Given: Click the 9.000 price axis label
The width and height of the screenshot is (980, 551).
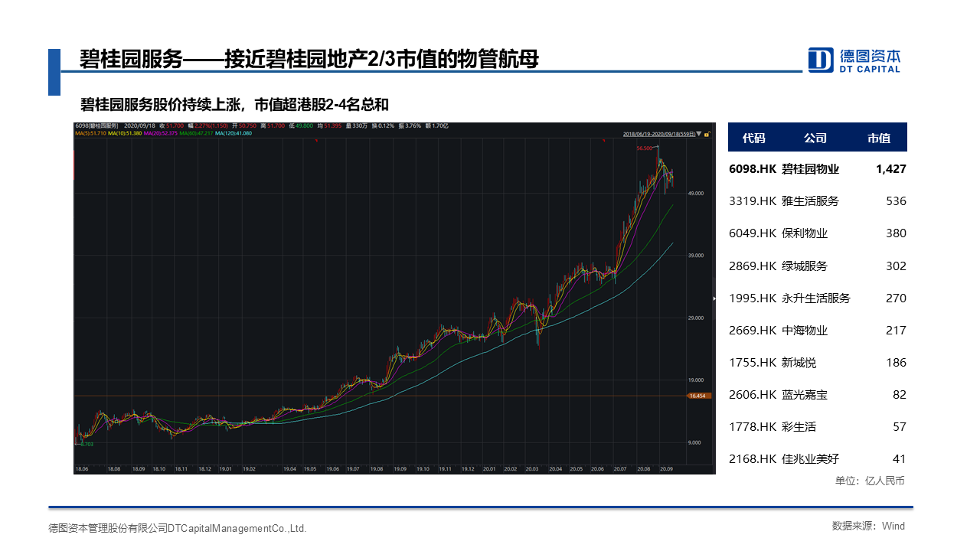Looking at the screenshot, I should (695, 443).
